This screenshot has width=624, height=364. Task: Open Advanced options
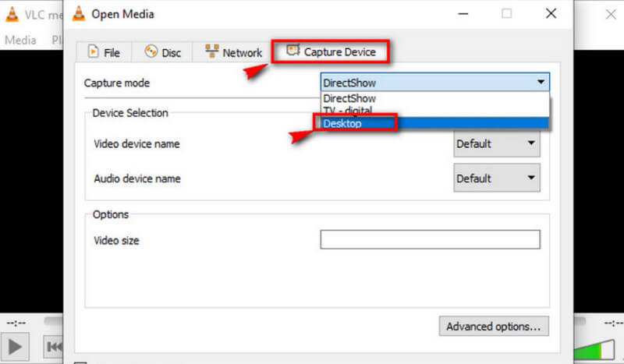pyautogui.click(x=494, y=327)
